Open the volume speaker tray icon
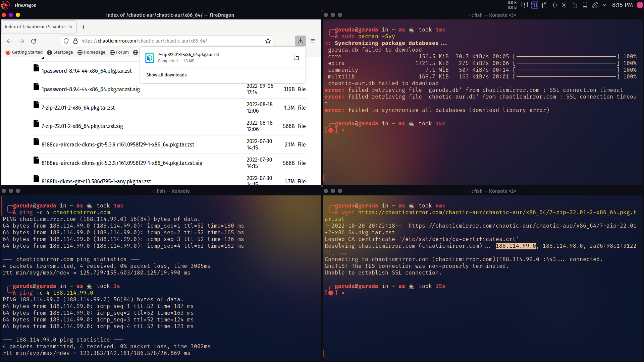The height and width of the screenshot is (362, 644). click(554, 5)
